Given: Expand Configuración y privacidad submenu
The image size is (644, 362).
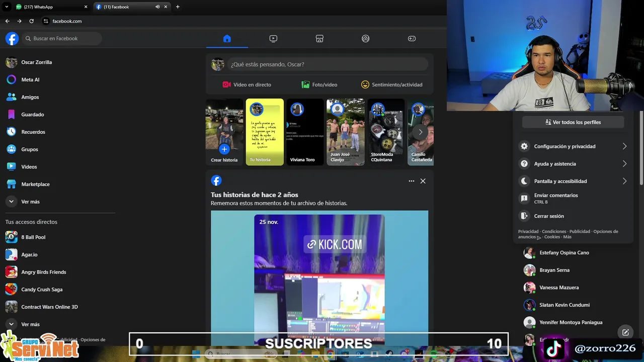Looking at the screenshot, I should 574,146.
